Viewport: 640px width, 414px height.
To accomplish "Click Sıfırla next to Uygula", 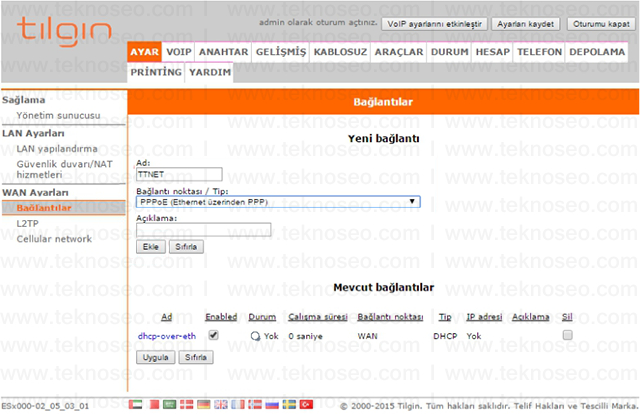I will (x=196, y=357).
